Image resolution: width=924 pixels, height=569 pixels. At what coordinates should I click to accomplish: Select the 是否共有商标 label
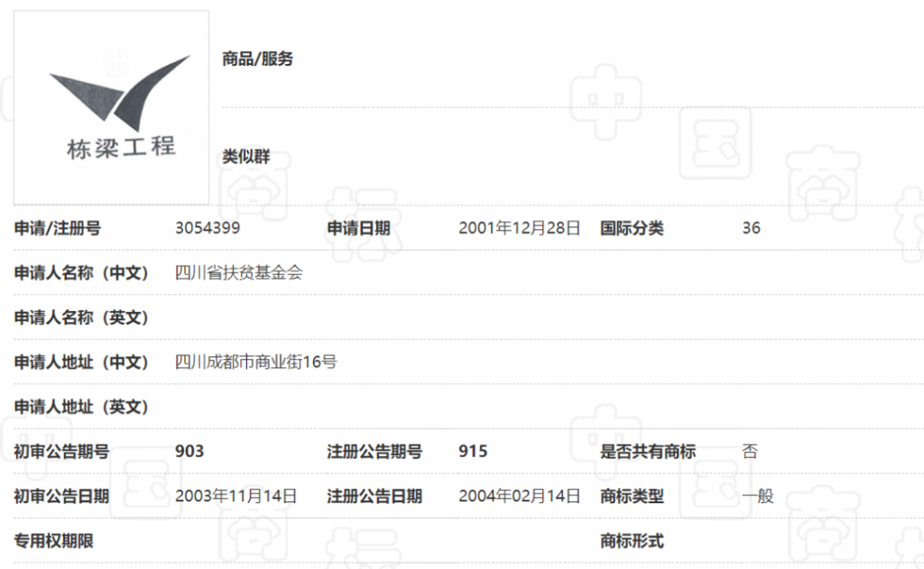[x=648, y=451]
